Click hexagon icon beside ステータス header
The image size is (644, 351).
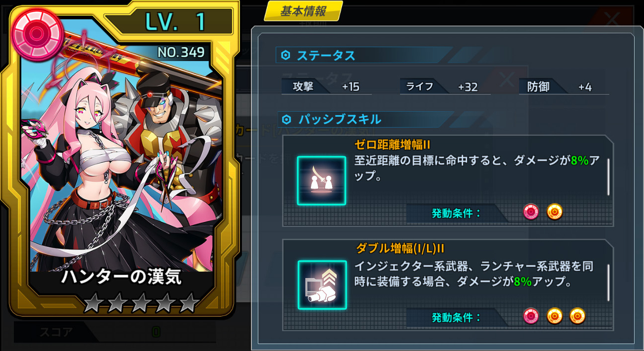click(x=286, y=55)
